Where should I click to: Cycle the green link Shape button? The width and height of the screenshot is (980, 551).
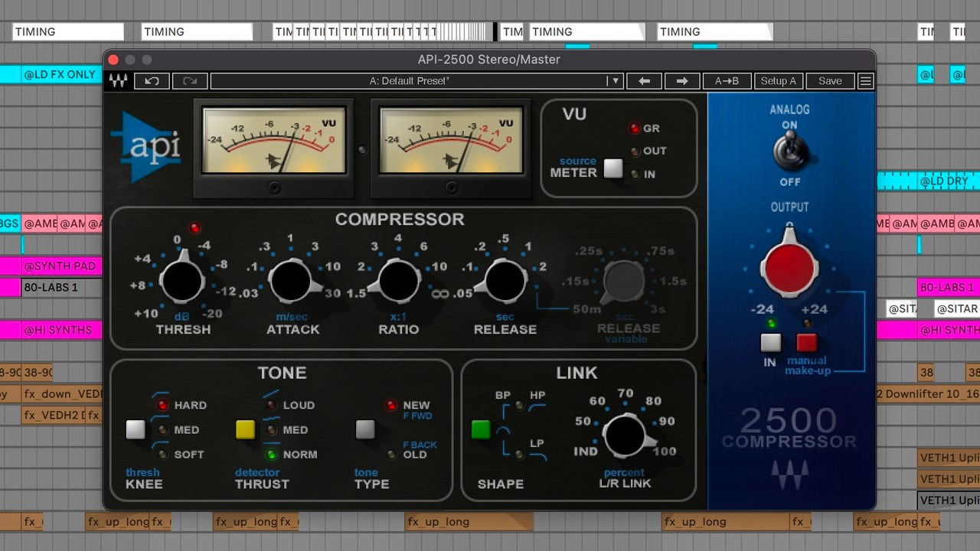tap(481, 429)
